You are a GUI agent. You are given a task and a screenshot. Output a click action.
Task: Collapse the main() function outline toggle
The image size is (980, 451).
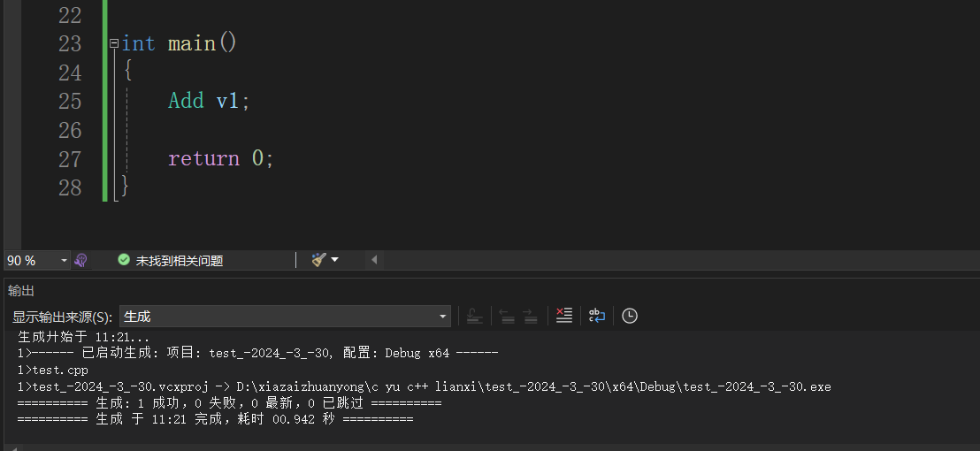coord(114,43)
